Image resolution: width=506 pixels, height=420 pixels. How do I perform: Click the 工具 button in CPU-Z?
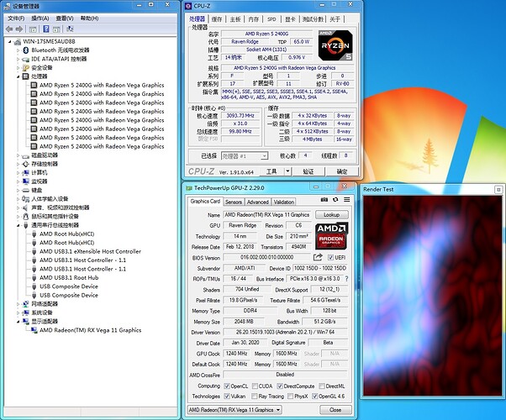point(271,171)
